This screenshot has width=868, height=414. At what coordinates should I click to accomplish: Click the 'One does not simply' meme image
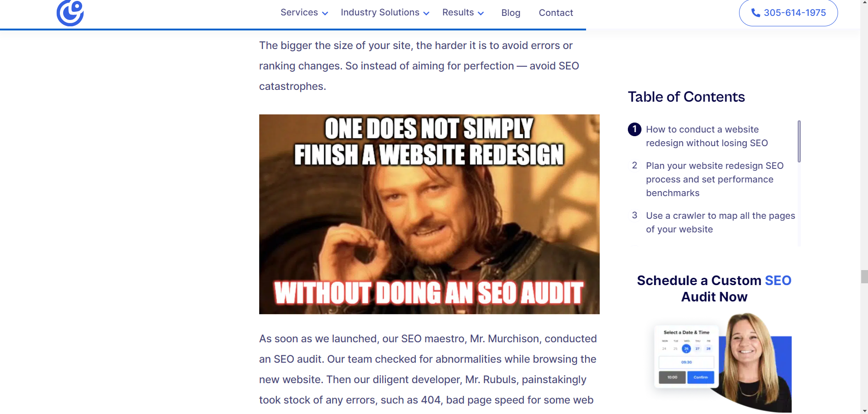point(429,214)
